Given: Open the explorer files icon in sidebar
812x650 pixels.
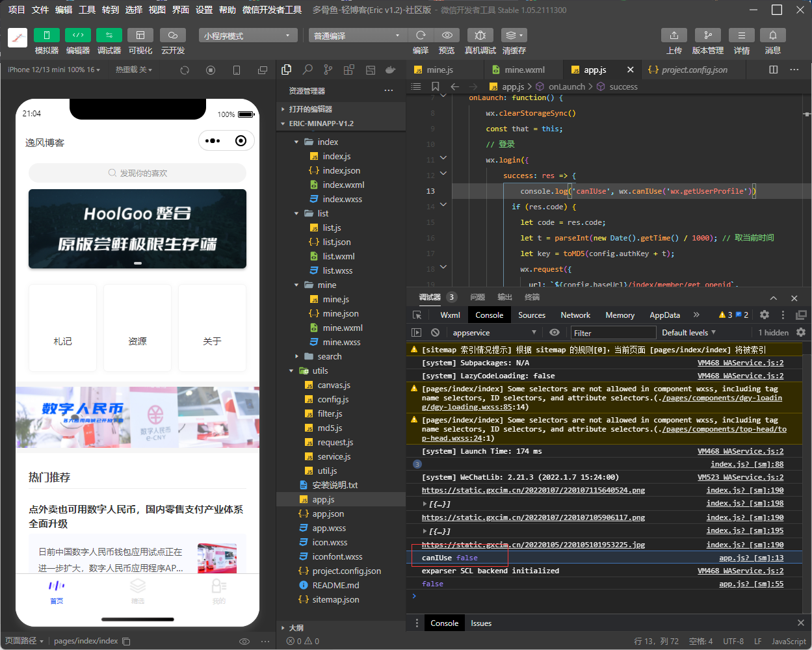Looking at the screenshot, I should [287, 70].
